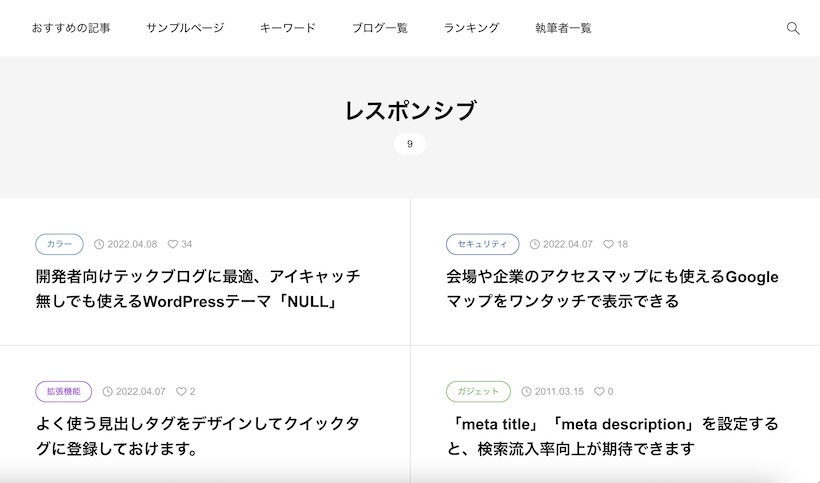Click heart icon with 34 likes
This screenshot has height=483, width=820.
point(173,244)
